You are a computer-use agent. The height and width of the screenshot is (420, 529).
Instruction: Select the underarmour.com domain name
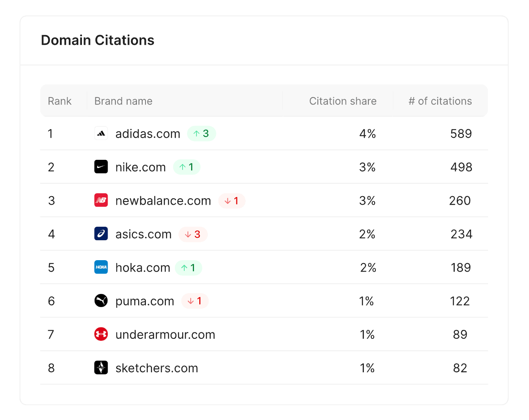(x=165, y=335)
